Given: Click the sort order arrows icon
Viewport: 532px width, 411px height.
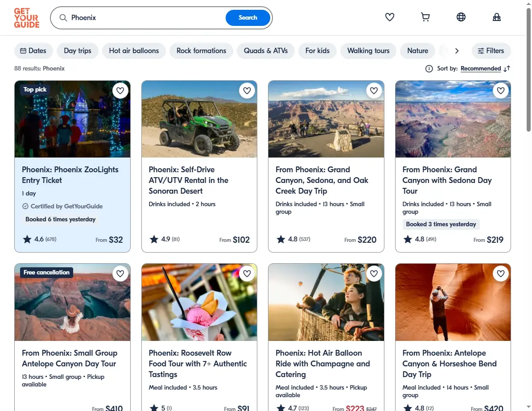Looking at the screenshot, I should click(x=507, y=69).
